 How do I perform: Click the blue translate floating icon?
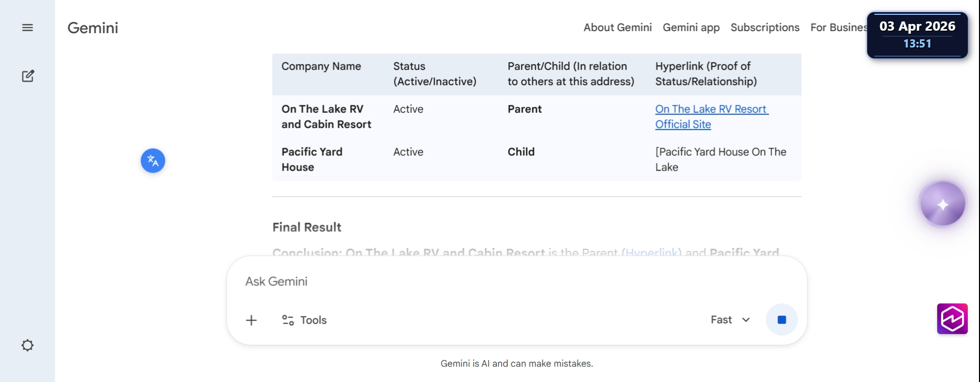tap(153, 161)
